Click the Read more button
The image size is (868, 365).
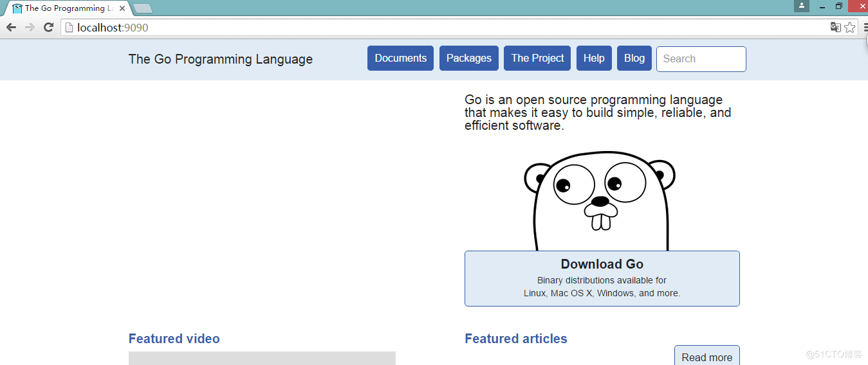[x=707, y=356]
